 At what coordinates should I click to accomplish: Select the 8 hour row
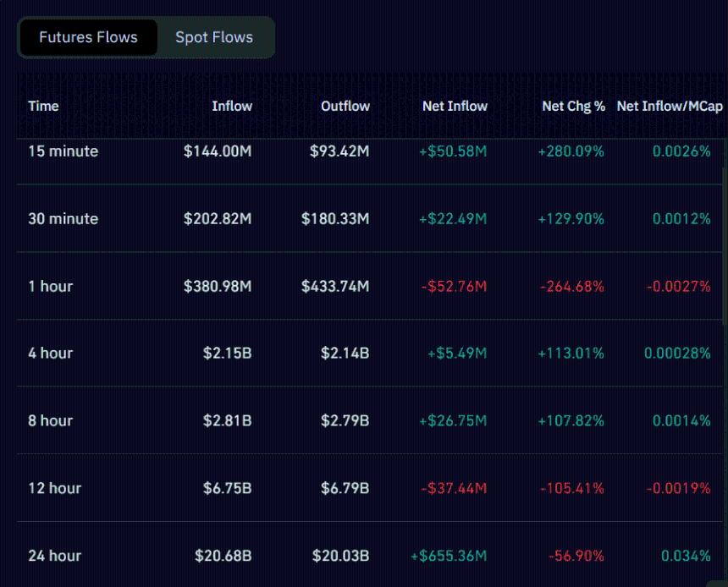(364, 420)
